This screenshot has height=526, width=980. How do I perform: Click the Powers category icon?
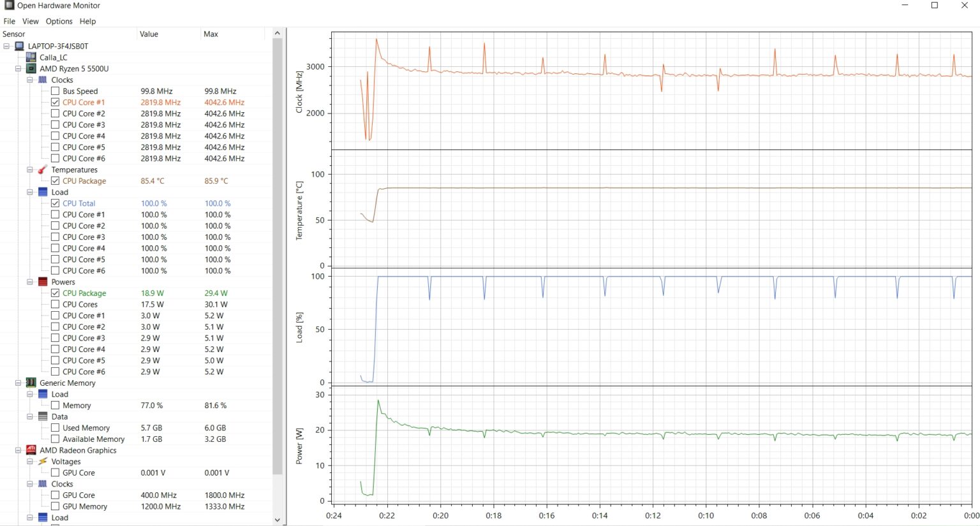pos(43,282)
